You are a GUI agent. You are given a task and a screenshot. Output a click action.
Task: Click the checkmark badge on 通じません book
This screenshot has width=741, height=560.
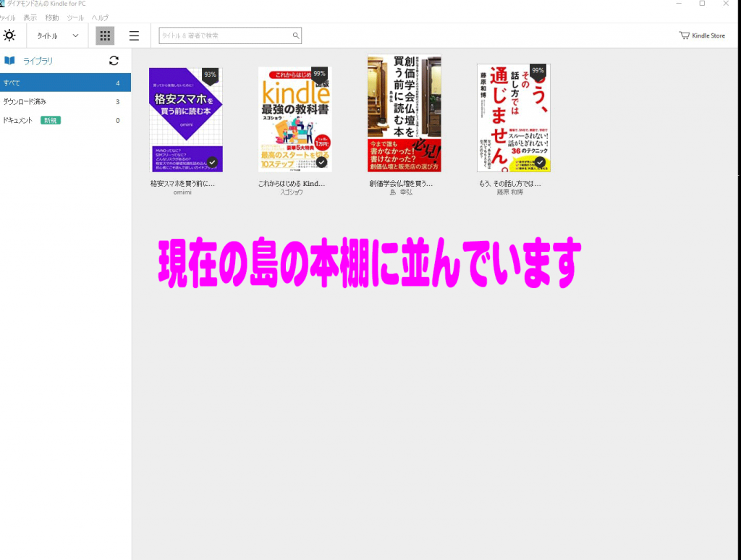539,161
